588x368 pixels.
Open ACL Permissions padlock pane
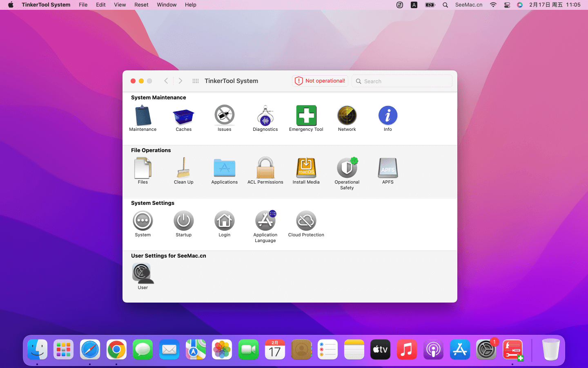coord(265,168)
